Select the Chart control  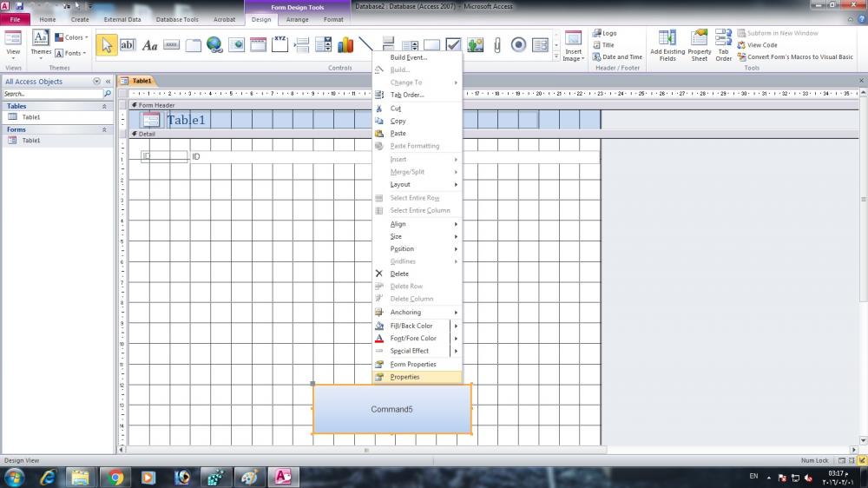pos(345,45)
